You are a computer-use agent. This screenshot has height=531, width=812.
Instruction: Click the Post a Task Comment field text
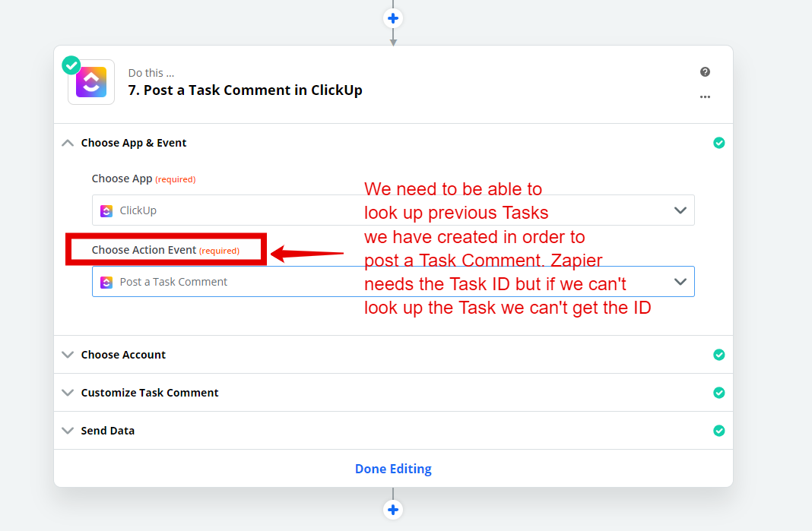(173, 282)
